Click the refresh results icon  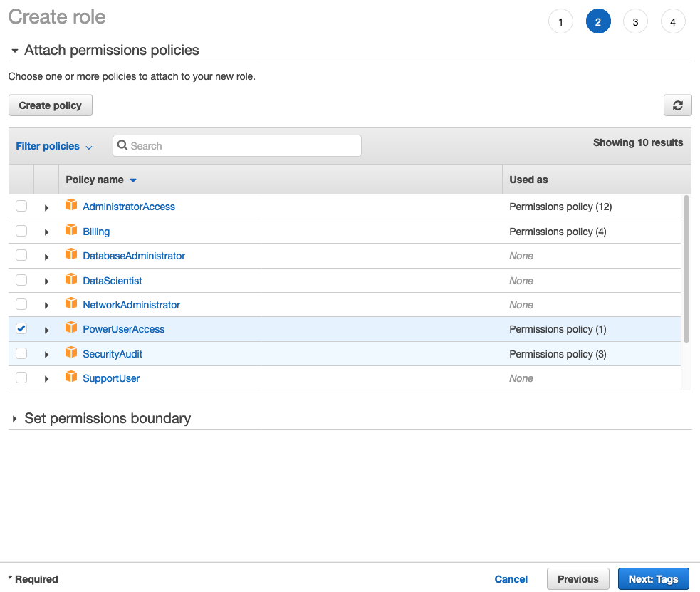[x=677, y=105]
